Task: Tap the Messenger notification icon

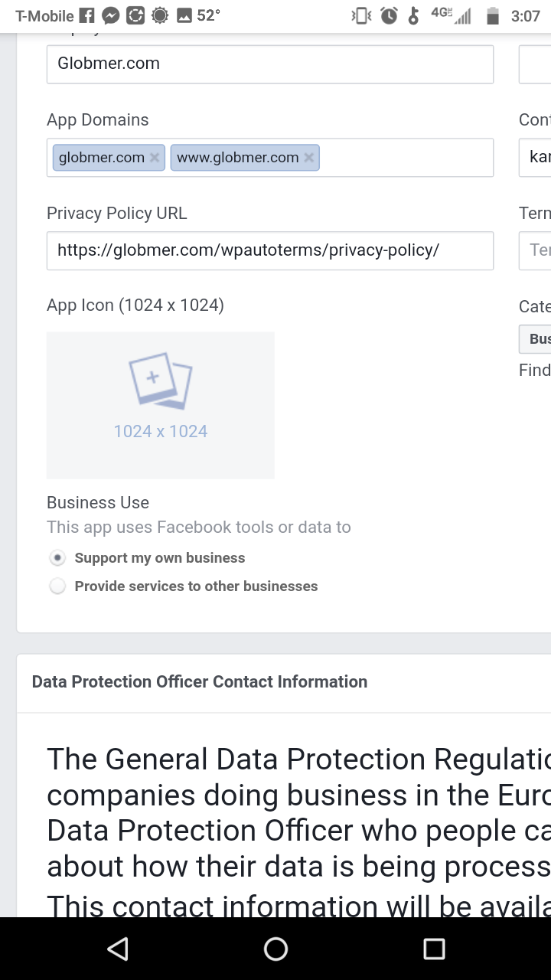Action: [111, 15]
